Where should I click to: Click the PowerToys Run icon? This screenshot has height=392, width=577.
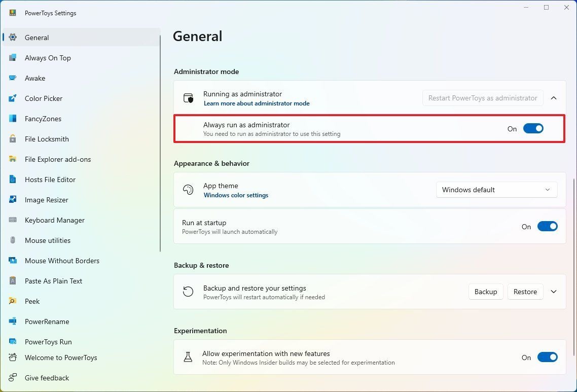pyautogui.click(x=13, y=341)
